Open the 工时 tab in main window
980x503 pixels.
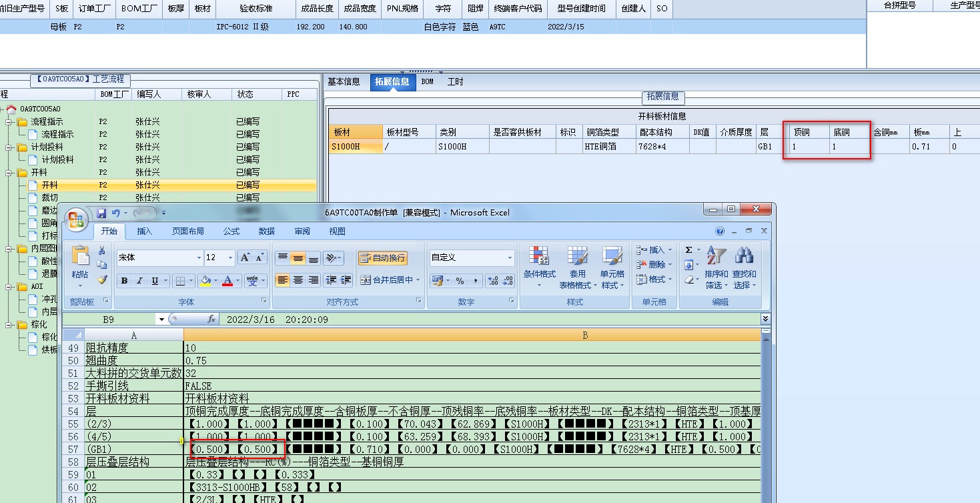[456, 81]
